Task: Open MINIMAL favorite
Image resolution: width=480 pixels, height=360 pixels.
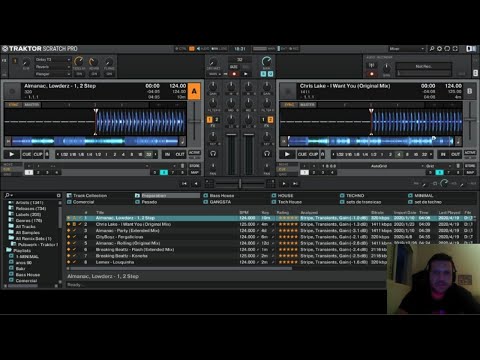Action: [421, 196]
